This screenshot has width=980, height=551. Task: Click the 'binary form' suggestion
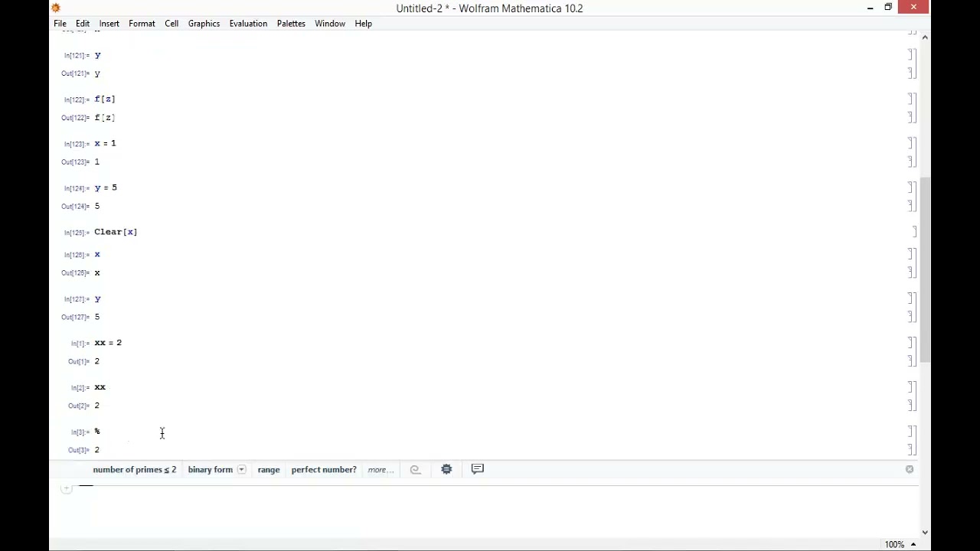[x=210, y=470]
